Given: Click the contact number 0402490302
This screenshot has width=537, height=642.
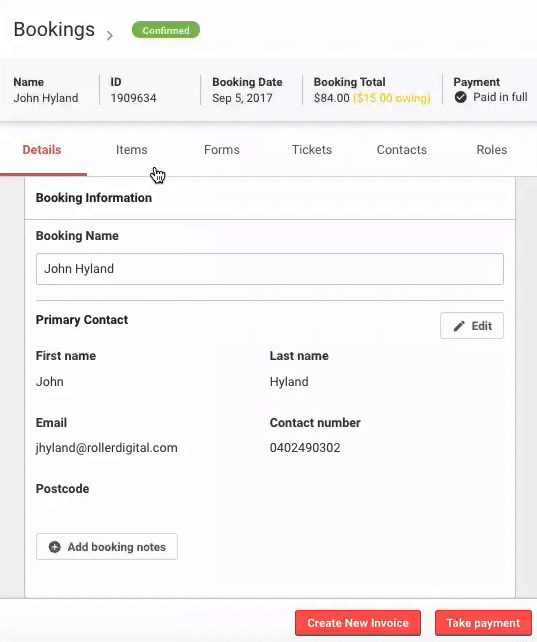Looking at the screenshot, I should pos(305,448).
